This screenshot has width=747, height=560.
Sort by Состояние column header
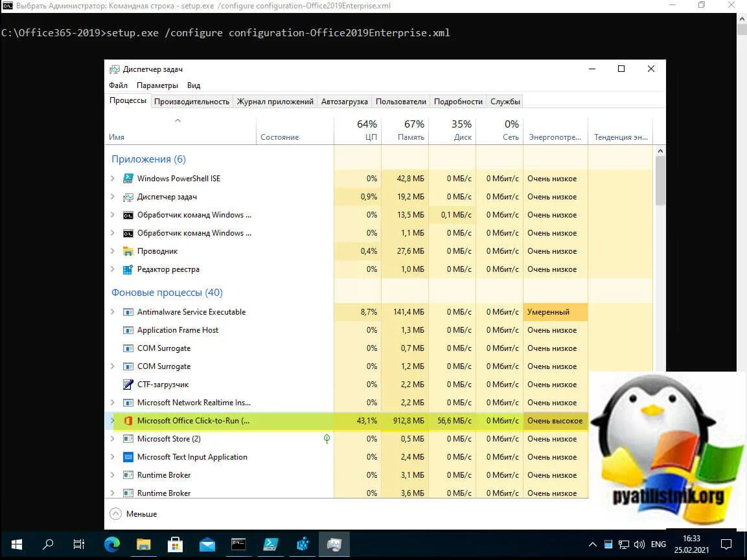(295, 131)
